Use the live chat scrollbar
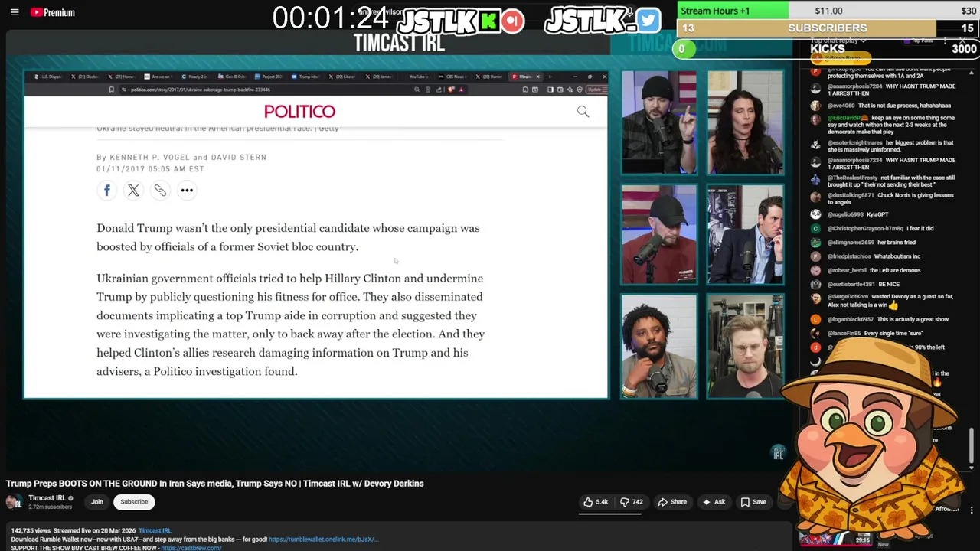Viewport: 980px width, 551px height. click(972, 444)
